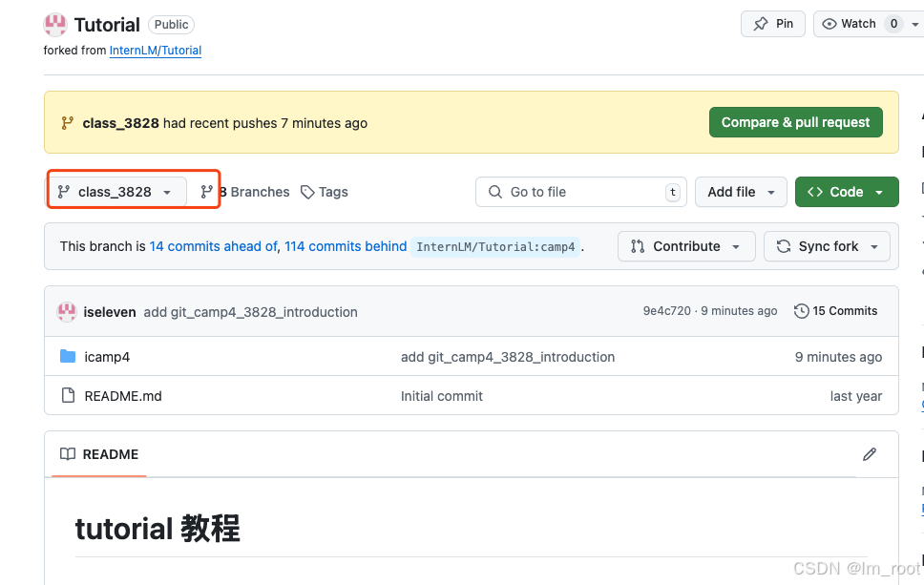
Task: Open latest commit message add git_camp4_3828_introduction in header
Action: click(x=250, y=312)
